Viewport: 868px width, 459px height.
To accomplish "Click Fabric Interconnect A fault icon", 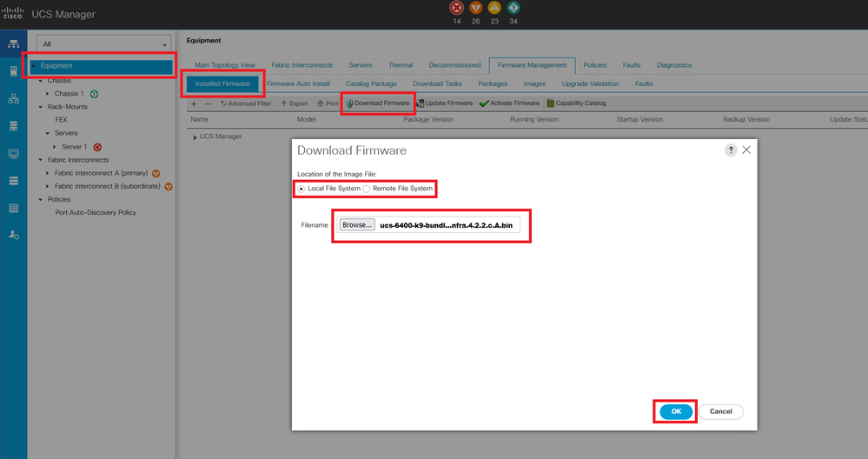I will (156, 173).
